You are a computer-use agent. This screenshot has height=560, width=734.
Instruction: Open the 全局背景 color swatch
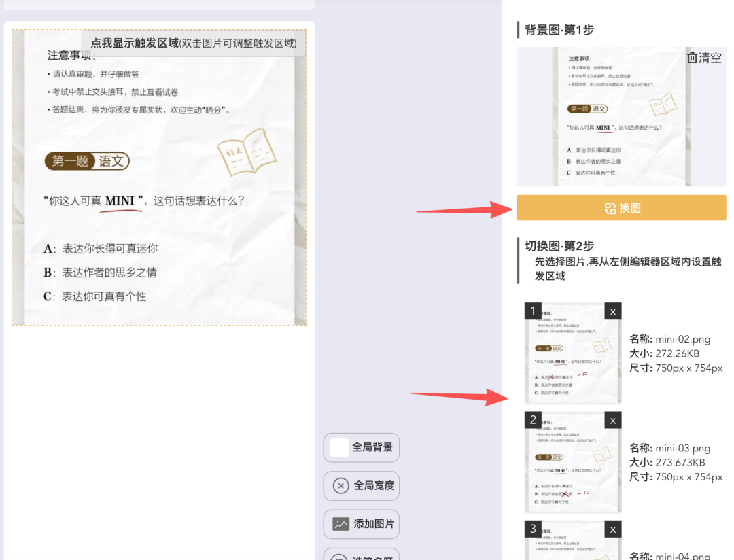339,447
